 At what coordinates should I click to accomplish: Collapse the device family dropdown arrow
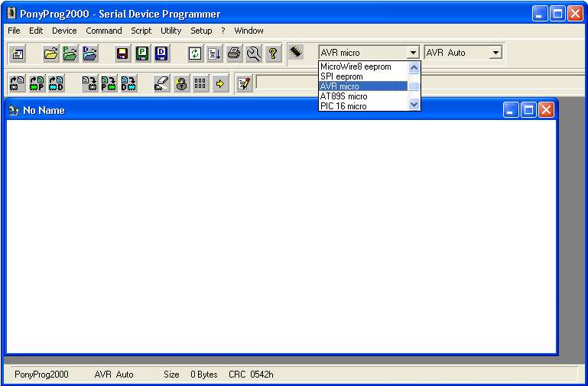[x=413, y=53]
